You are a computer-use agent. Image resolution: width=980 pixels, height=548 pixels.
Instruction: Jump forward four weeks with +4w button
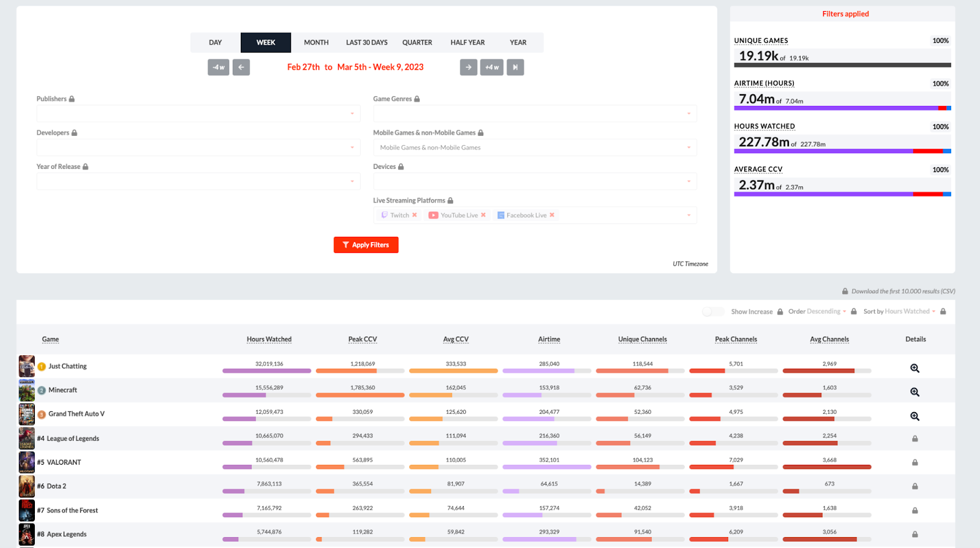(492, 67)
